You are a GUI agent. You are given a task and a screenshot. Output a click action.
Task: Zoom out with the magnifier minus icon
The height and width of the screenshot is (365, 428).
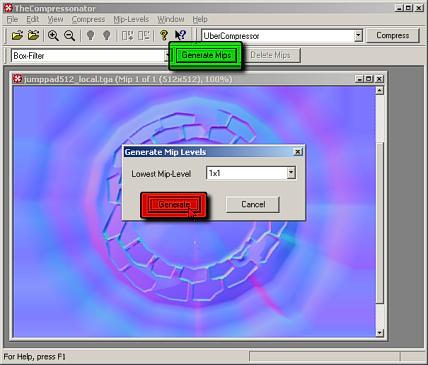click(70, 35)
